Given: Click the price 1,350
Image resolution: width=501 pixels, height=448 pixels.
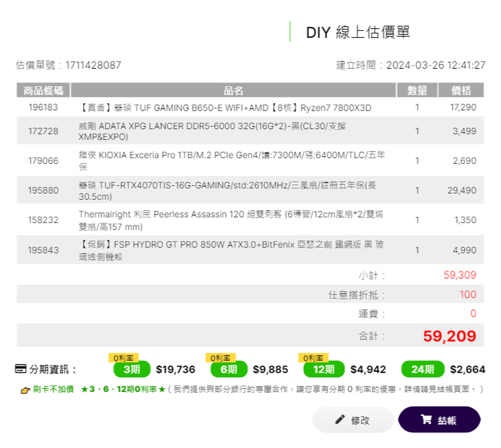Looking at the screenshot, I should coord(465,220).
